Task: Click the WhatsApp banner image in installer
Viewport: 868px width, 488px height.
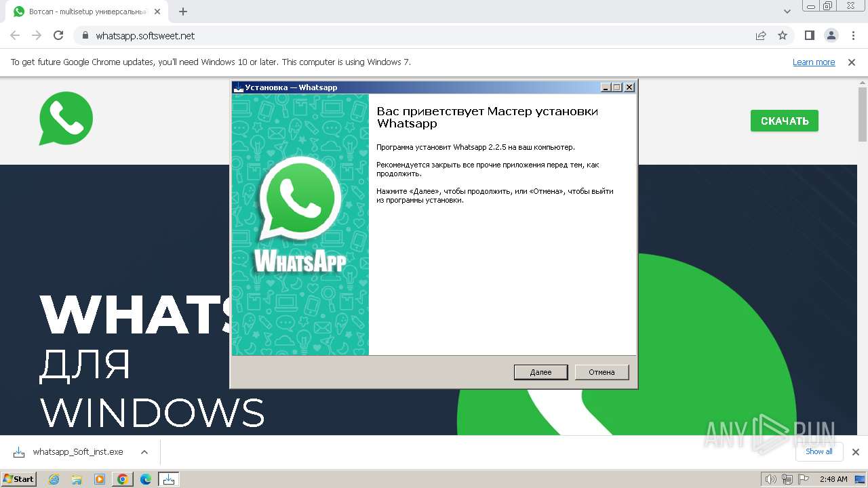Action: click(300, 224)
